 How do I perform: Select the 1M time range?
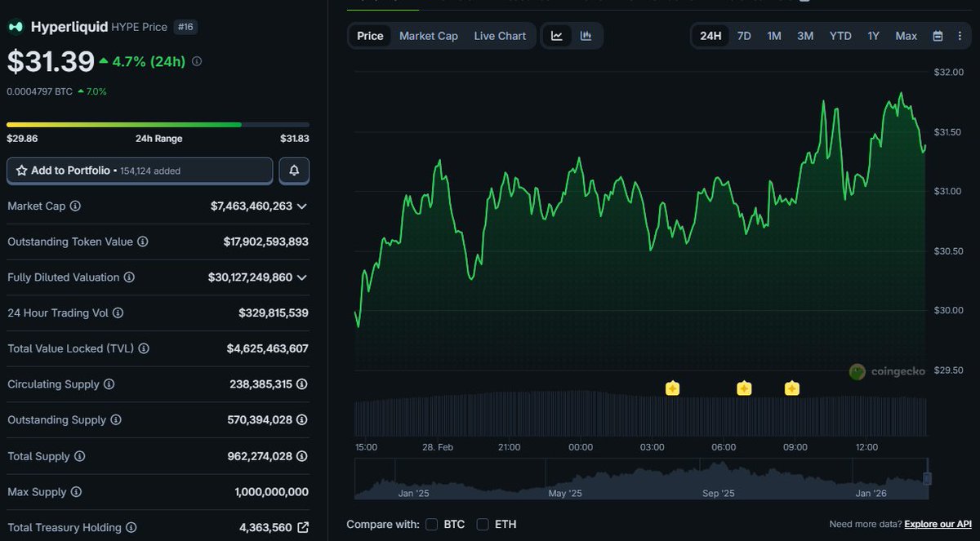[774, 36]
